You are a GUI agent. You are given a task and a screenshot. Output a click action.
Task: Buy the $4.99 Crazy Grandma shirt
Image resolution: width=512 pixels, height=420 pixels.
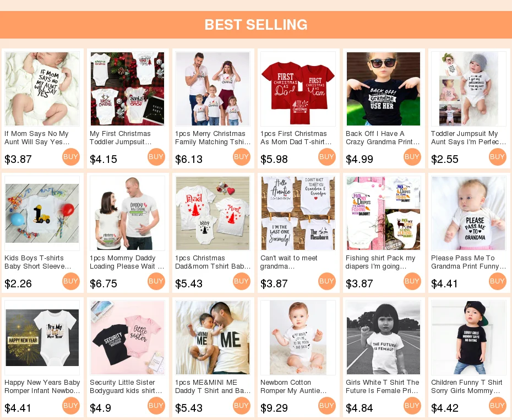[412, 157]
